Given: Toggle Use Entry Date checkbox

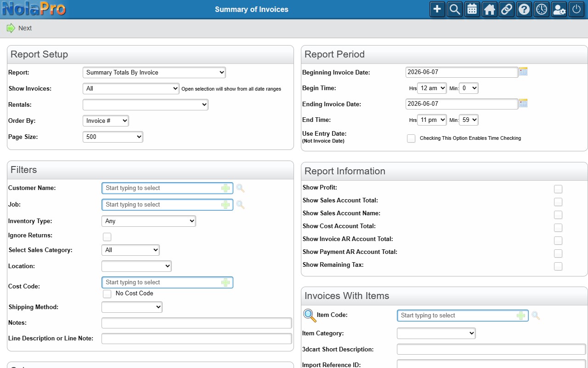Looking at the screenshot, I should coord(411,138).
